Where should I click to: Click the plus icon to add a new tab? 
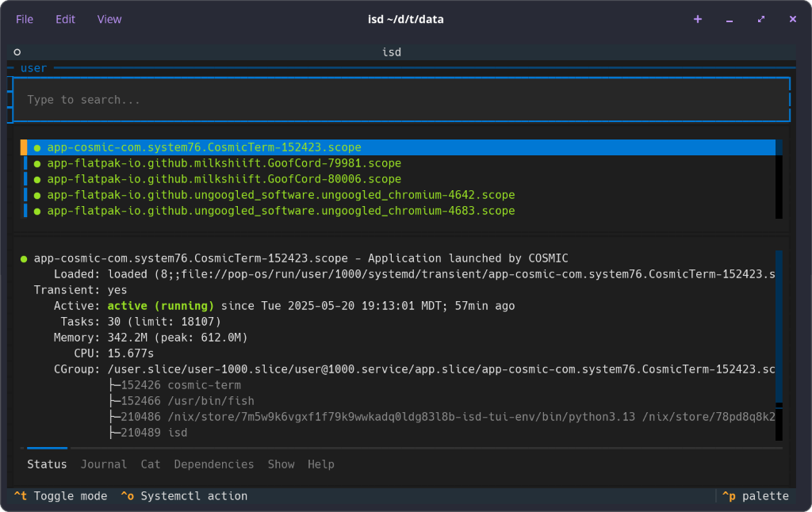698,19
